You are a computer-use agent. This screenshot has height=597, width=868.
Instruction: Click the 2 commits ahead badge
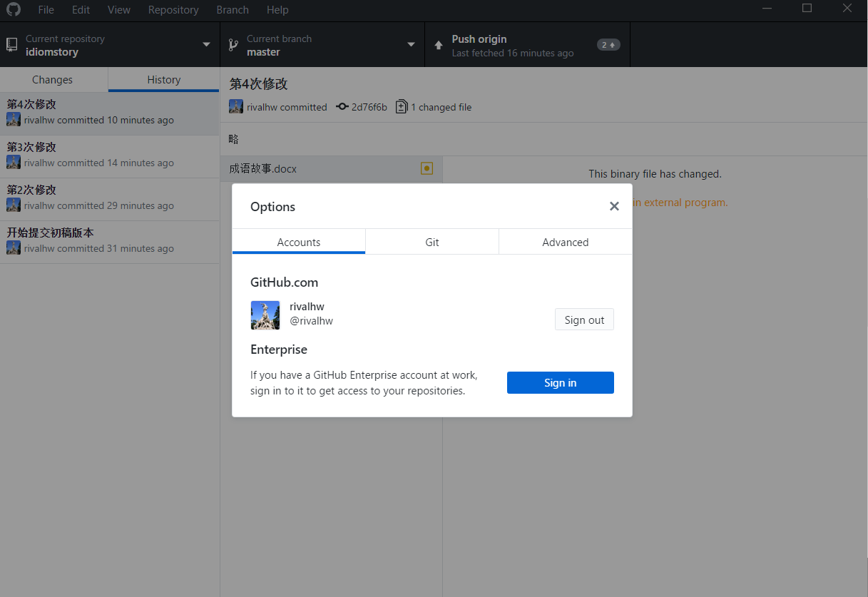point(608,45)
